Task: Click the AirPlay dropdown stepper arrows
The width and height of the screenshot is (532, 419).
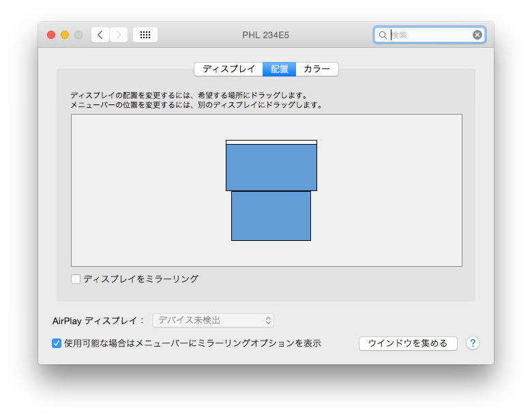Action: (268, 320)
